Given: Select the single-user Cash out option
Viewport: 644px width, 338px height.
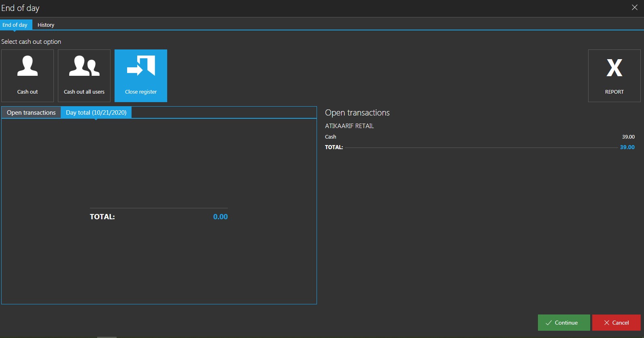Looking at the screenshot, I should [28, 76].
